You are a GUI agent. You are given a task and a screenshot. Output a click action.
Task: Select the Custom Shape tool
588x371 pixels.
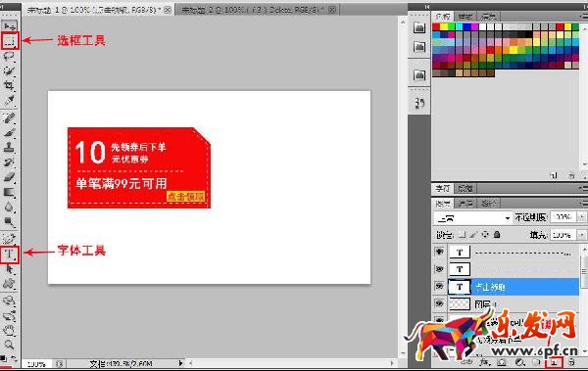(10, 284)
